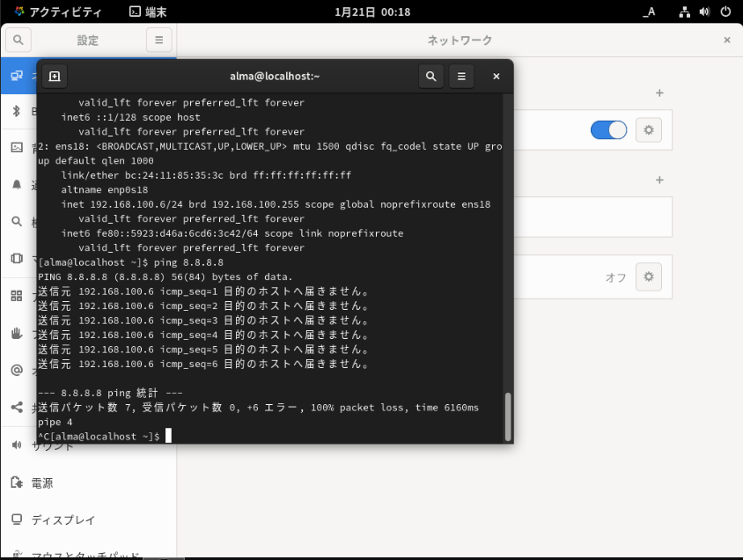Click the terminal search icon

point(430,77)
